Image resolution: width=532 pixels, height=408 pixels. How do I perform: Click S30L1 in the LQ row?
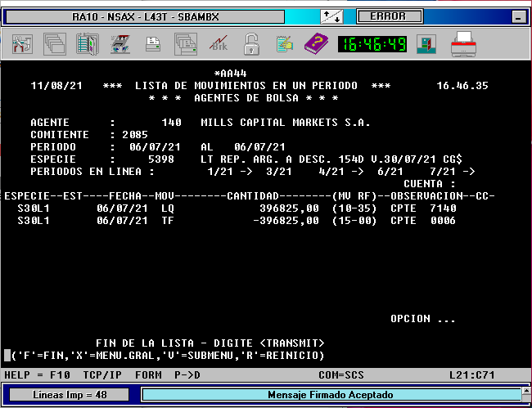pos(34,208)
